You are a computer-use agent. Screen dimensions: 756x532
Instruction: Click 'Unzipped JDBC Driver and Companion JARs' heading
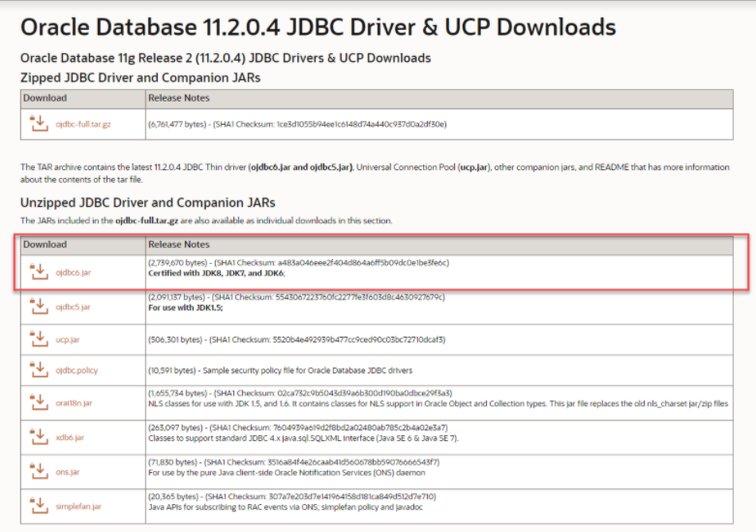coord(147,202)
